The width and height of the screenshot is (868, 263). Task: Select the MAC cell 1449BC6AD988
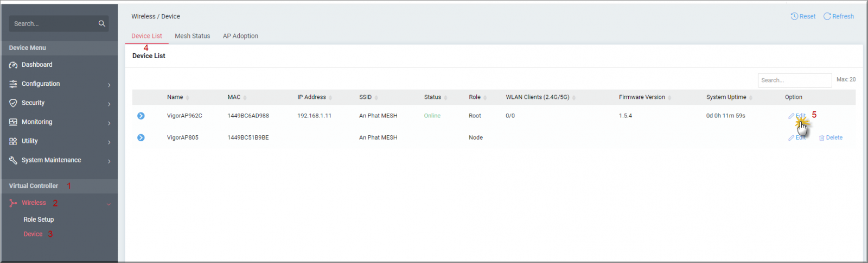(248, 116)
